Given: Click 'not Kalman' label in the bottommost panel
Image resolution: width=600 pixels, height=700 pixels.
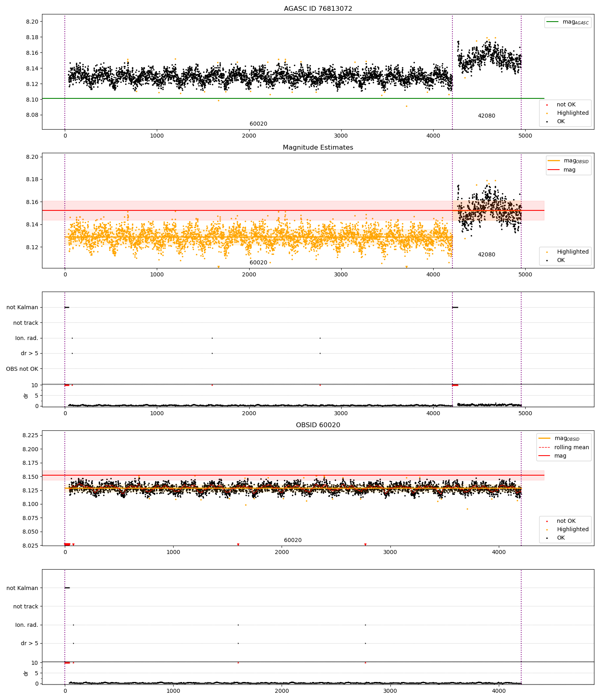Looking at the screenshot, I should coord(22,588).
